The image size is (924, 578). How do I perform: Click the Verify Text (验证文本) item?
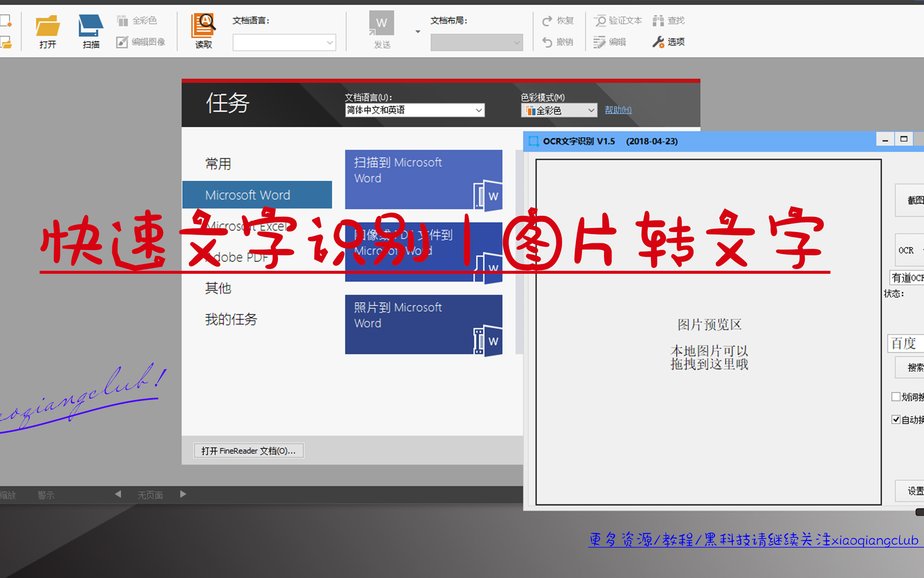tap(618, 20)
